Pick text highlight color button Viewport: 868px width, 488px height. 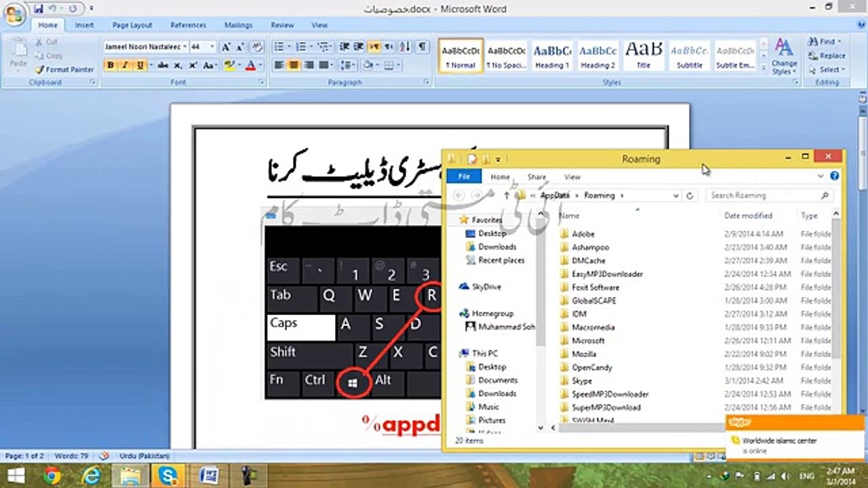(229, 66)
